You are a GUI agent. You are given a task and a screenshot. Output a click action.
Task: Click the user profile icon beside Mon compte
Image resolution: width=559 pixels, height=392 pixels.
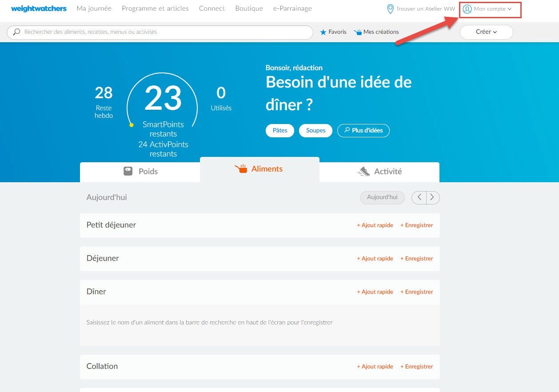point(467,9)
